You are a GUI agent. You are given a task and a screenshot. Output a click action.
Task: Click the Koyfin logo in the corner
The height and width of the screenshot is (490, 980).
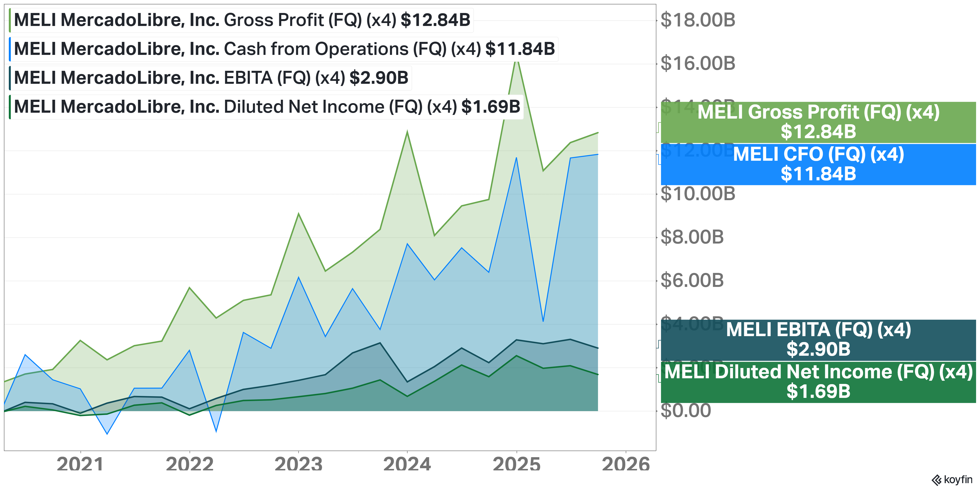tap(952, 480)
